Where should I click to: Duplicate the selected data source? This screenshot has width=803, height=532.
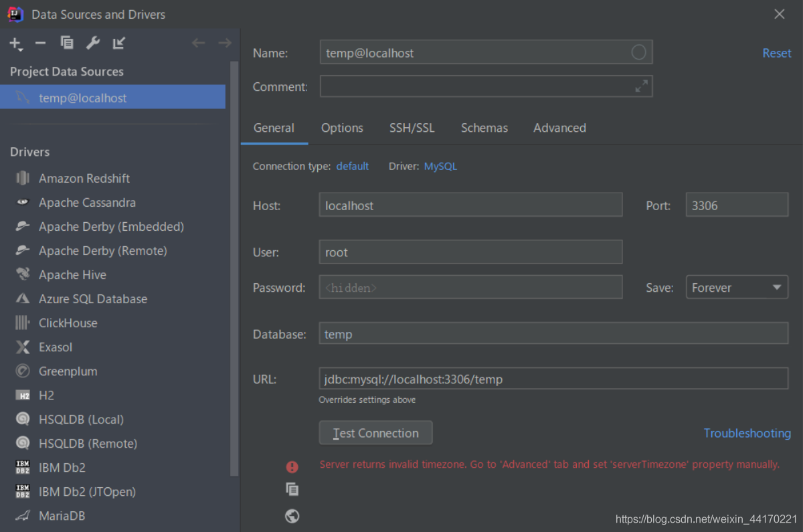67,43
